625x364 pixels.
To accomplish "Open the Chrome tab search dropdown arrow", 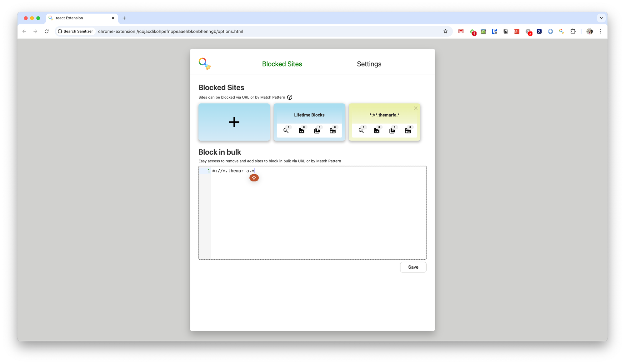I will point(601,18).
